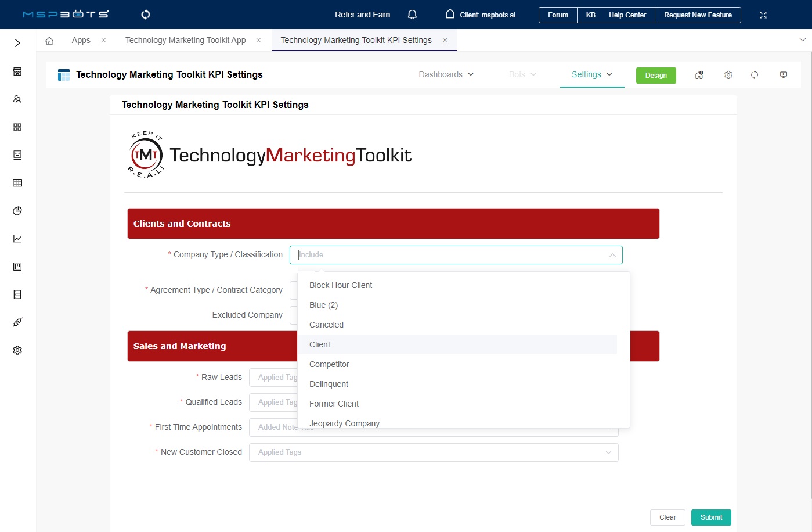Click the green Submit button
The width and height of the screenshot is (812, 532).
pos(711,517)
